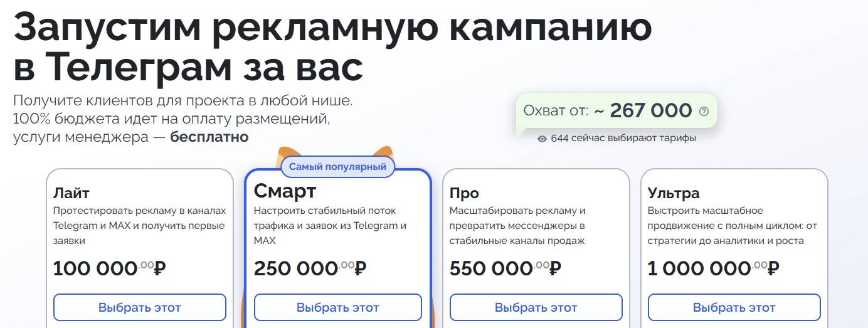The height and width of the screenshot is (328, 868).
Task: Choose the Ультра plan button
Action: click(734, 307)
